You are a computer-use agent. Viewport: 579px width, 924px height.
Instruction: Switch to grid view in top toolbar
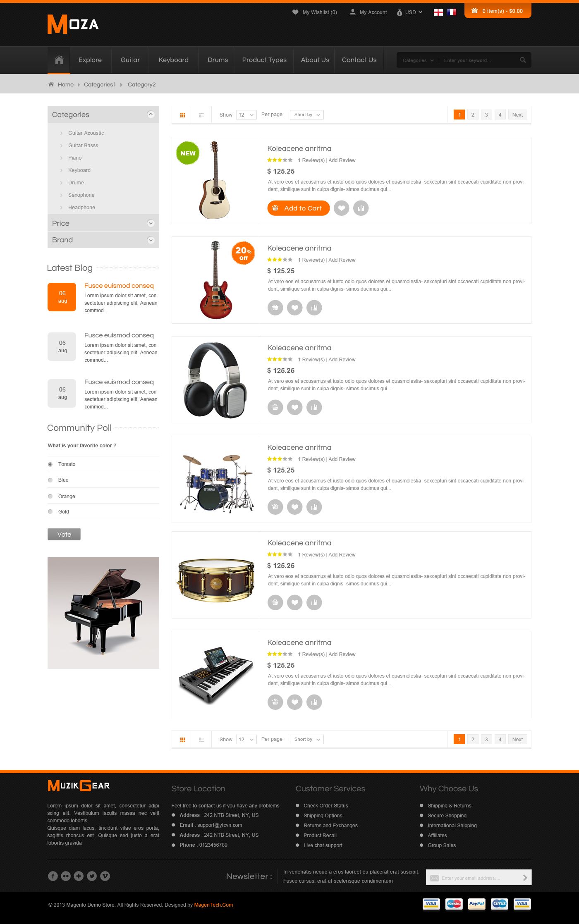[x=182, y=115]
